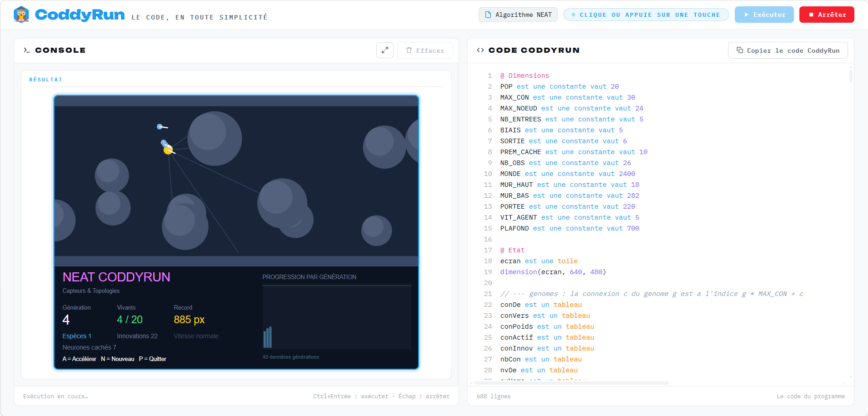The image size is (868, 416).
Task: Click the 'Le code du programme' footer text
Action: [811, 396]
